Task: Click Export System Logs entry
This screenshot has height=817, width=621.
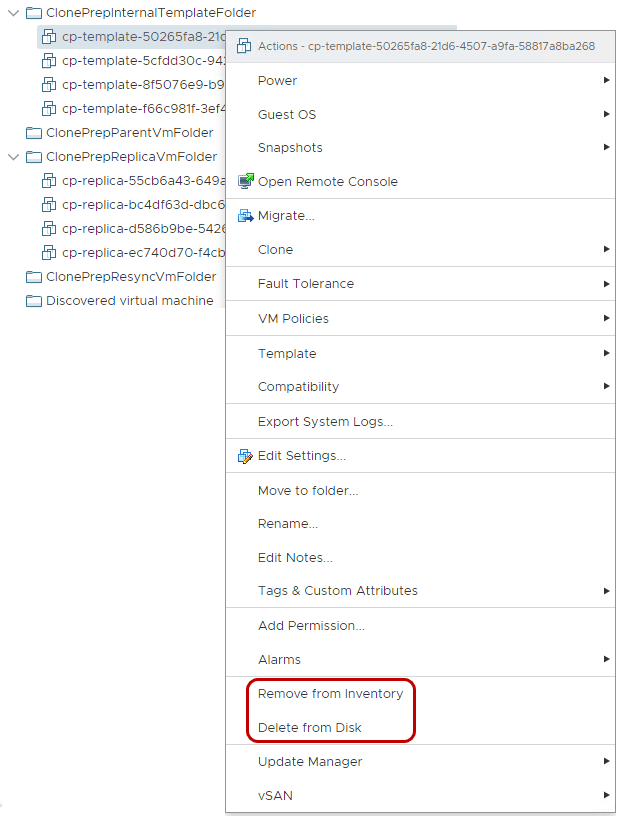Action: point(325,422)
